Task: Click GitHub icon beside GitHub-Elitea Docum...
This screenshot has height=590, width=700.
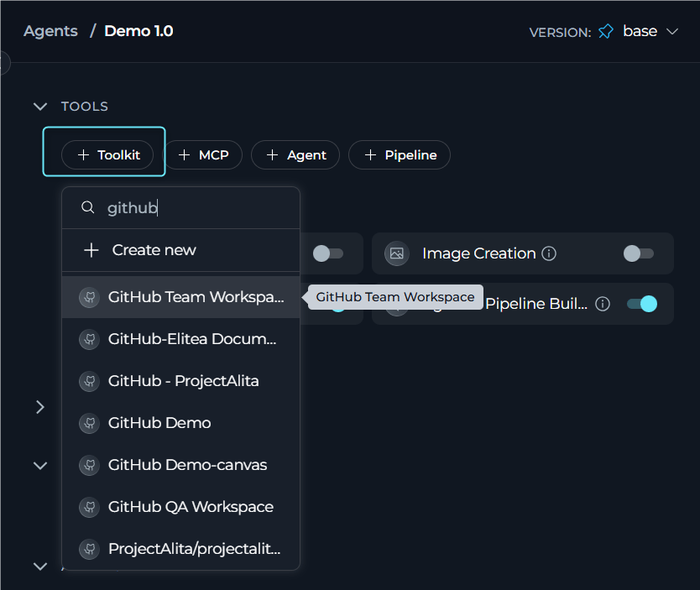Action: (89, 339)
